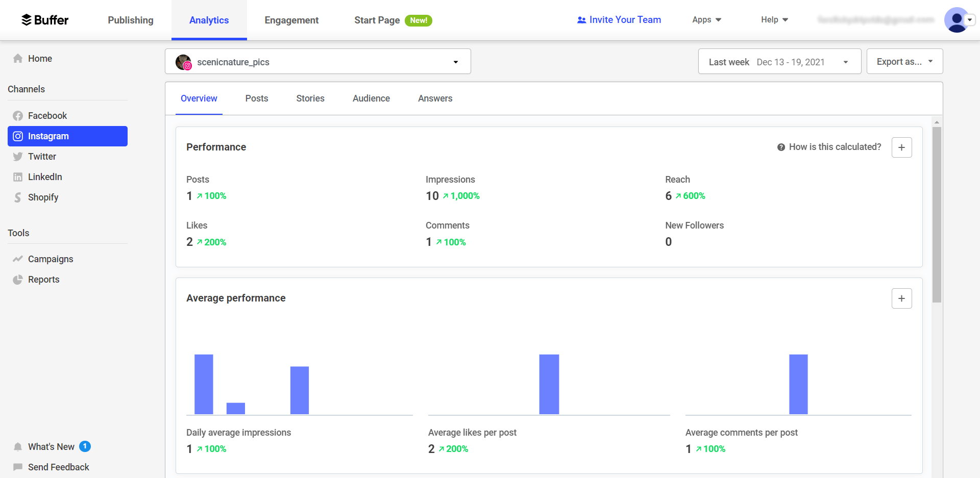Screen dimensions: 980x478
Task: Click the Comments 100% value
Action: click(x=451, y=242)
